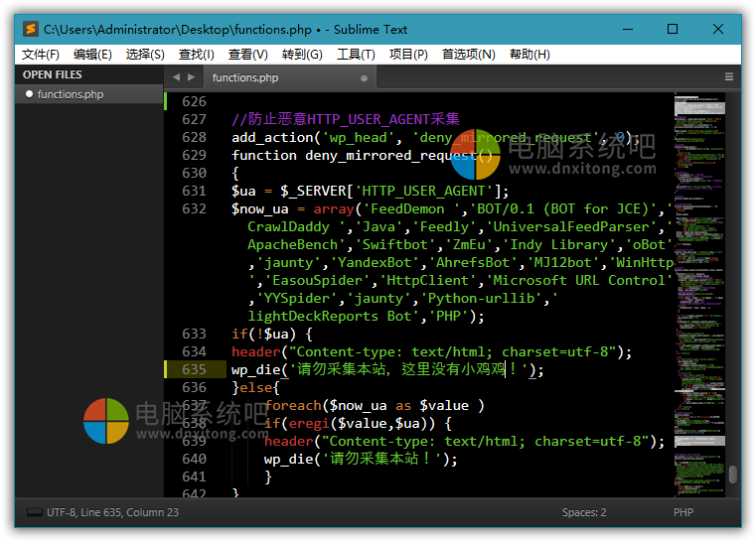The image size is (756, 542).
Task: Click the OPEN FILES sidebar header
Action: [x=52, y=74]
